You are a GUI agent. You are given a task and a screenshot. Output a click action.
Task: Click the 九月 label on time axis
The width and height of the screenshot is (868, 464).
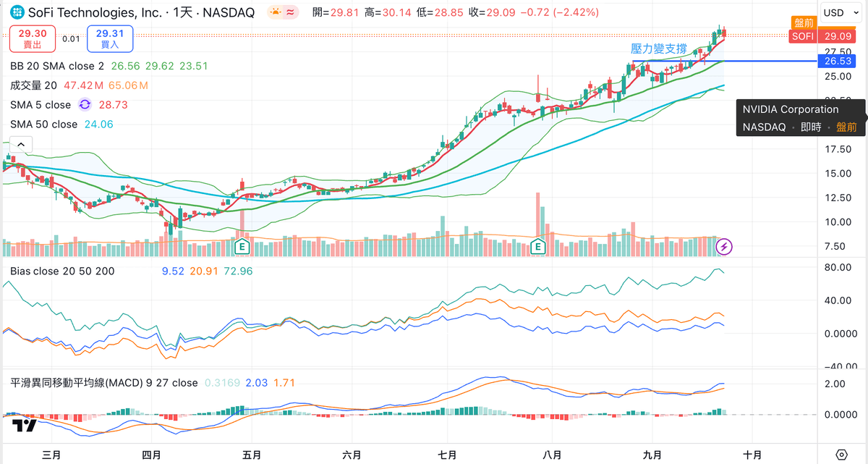(652, 455)
